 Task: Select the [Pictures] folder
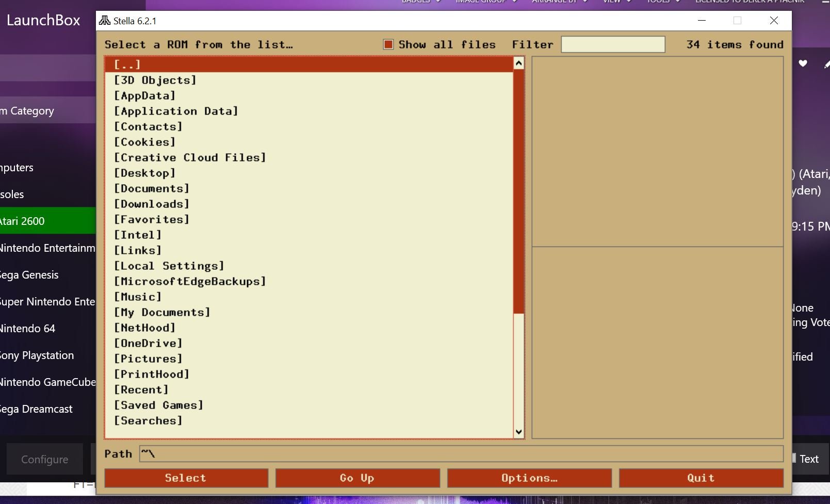coord(309,359)
